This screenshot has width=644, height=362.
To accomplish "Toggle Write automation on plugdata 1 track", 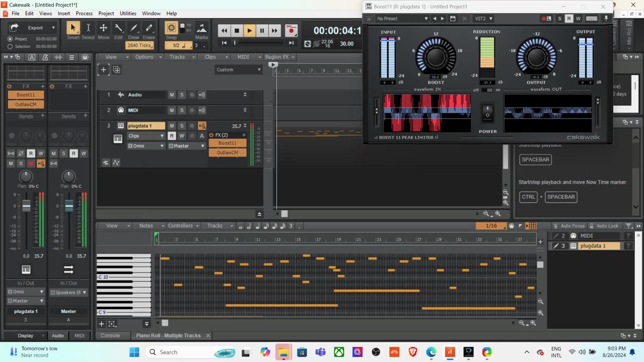I will click(x=182, y=136).
